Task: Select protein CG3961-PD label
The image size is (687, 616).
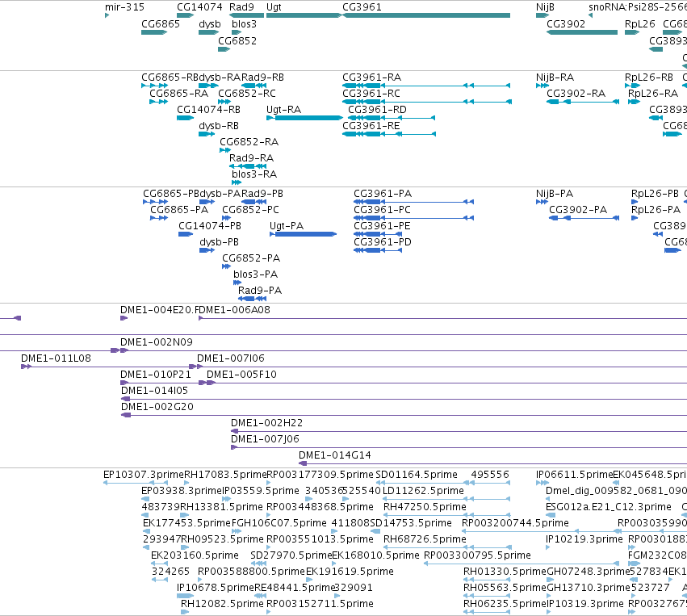Action: [x=383, y=242]
